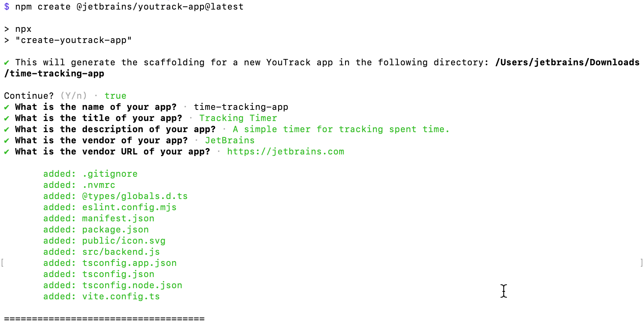Click the eslint.config.mjs file entry

129,207
